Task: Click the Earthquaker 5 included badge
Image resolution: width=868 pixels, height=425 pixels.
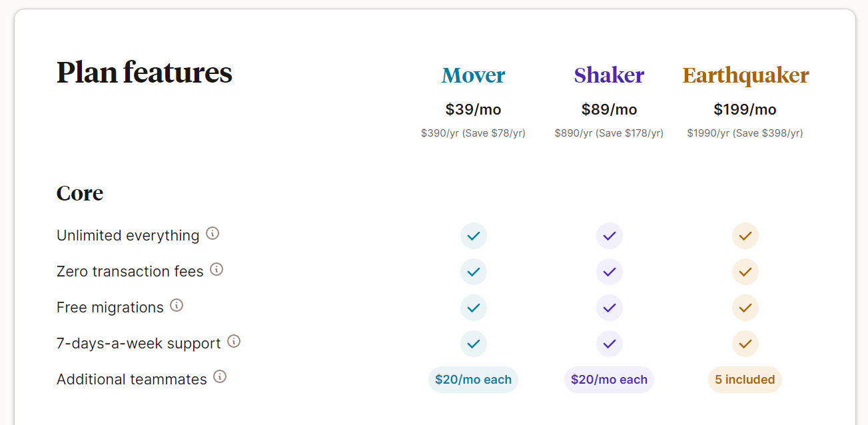Action: pos(745,380)
